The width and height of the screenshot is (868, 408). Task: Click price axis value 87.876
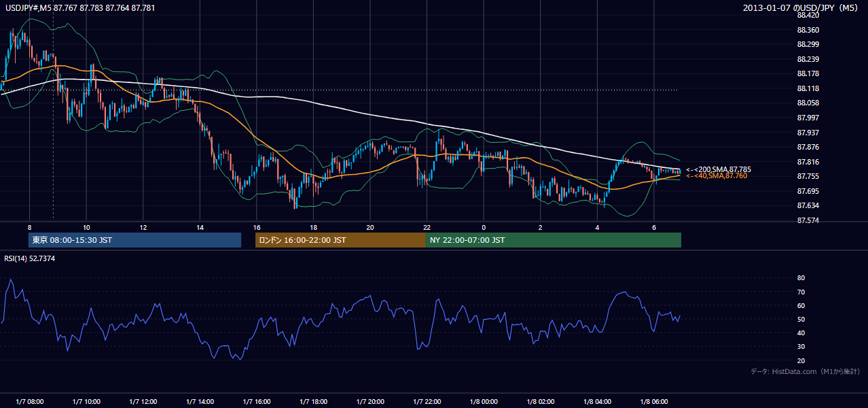coord(807,147)
